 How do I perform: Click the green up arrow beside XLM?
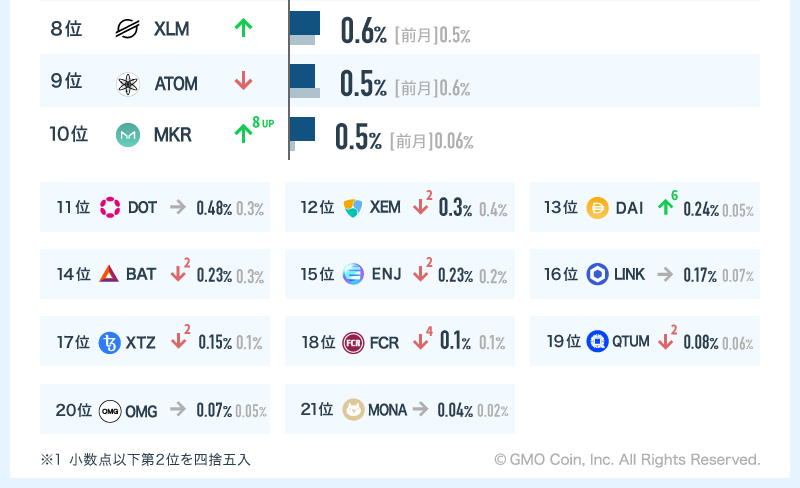(x=243, y=28)
